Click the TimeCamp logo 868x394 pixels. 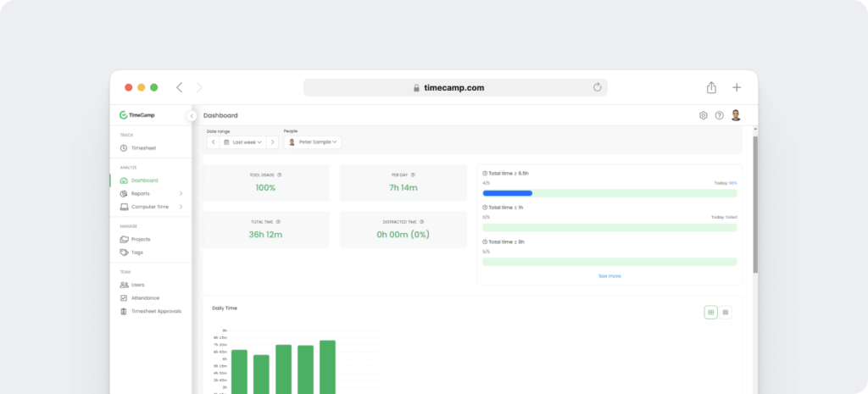point(137,115)
